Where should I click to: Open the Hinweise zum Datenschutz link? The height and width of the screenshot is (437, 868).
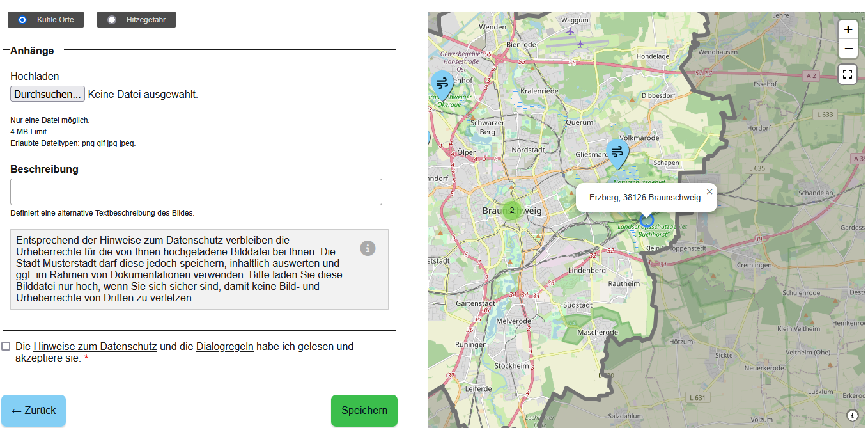pos(95,346)
